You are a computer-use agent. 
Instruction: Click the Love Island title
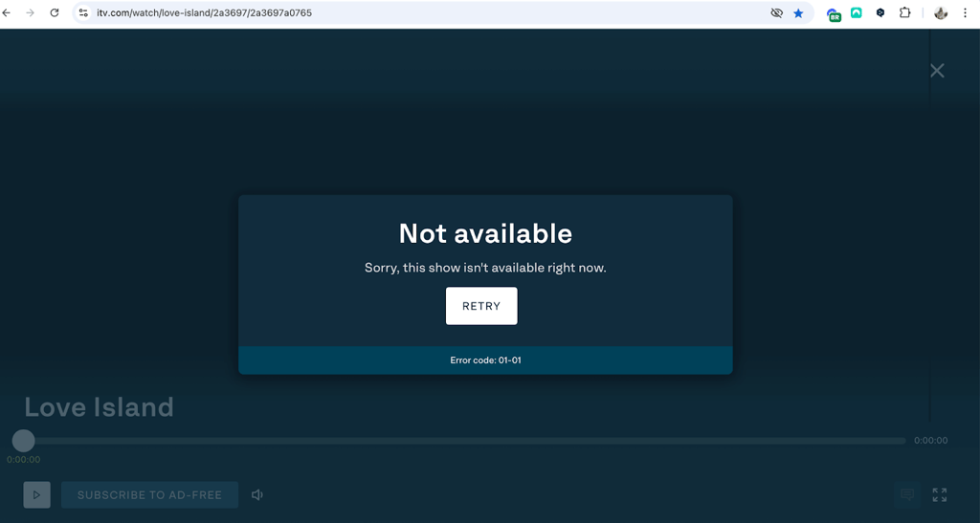click(99, 407)
